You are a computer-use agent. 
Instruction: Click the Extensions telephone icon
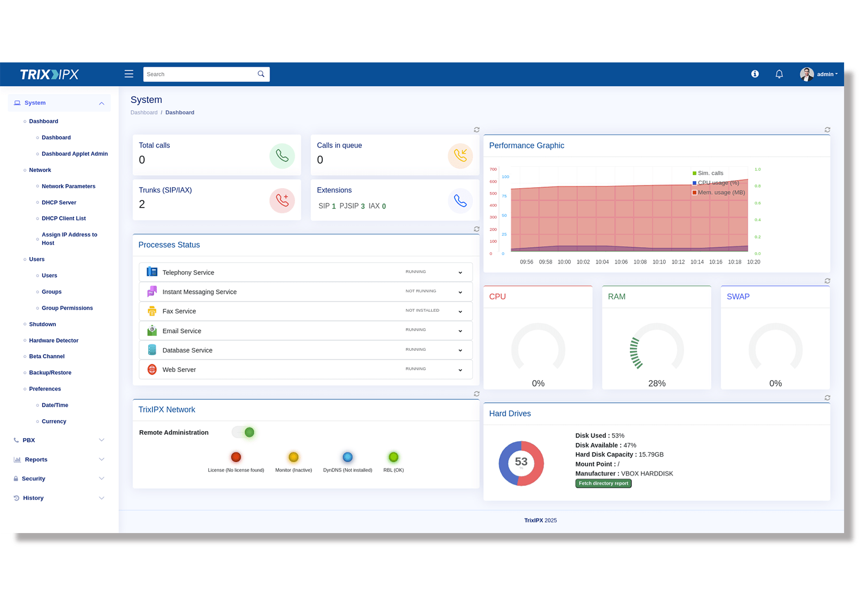point(460,200)
